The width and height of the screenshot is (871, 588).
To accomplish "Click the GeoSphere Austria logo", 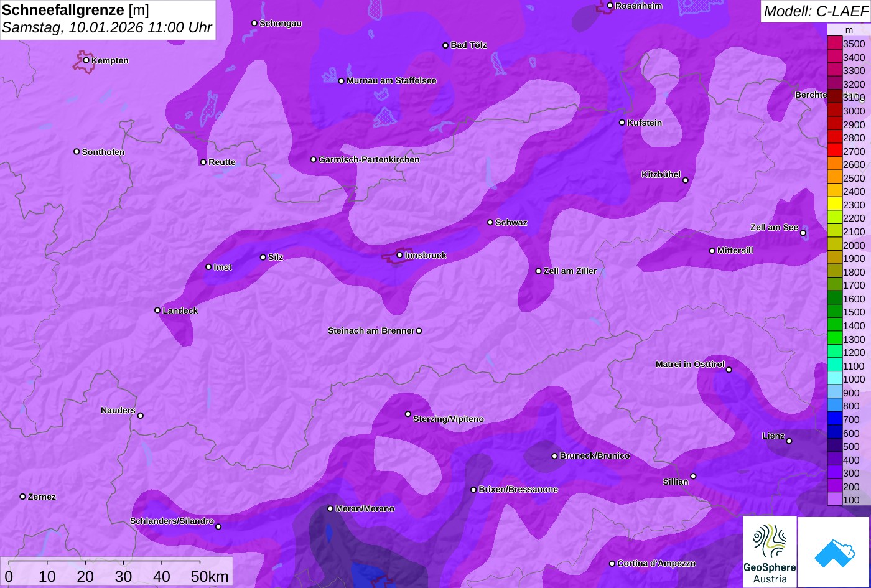I will (770, 552).
